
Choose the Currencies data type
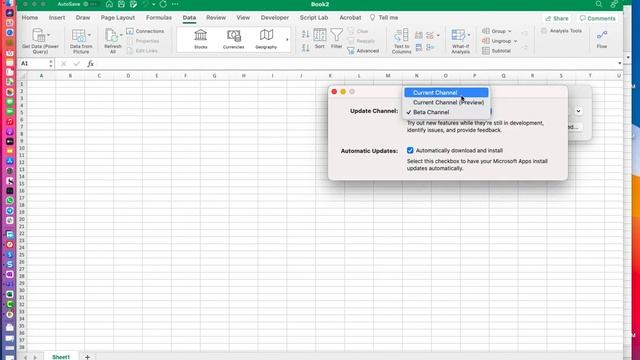coord(233,39)
